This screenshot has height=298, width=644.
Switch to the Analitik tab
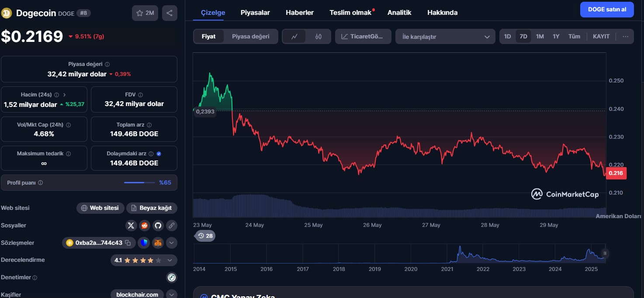click(399, 13)
